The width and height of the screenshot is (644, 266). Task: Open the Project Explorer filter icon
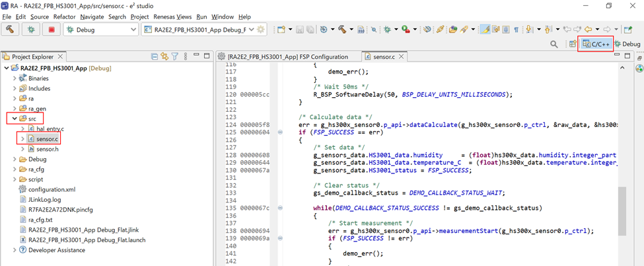tap(175, 57)
